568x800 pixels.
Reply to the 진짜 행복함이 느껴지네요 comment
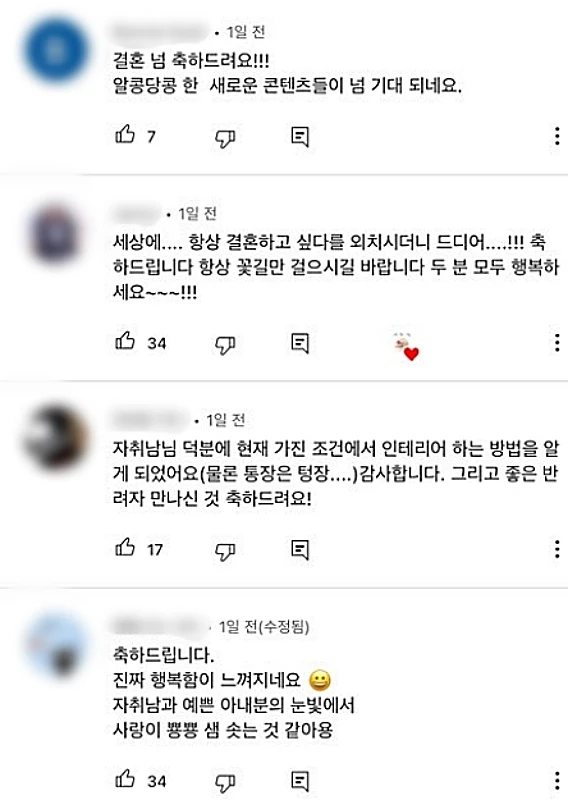pyautogui.click(x=300, y=781)
